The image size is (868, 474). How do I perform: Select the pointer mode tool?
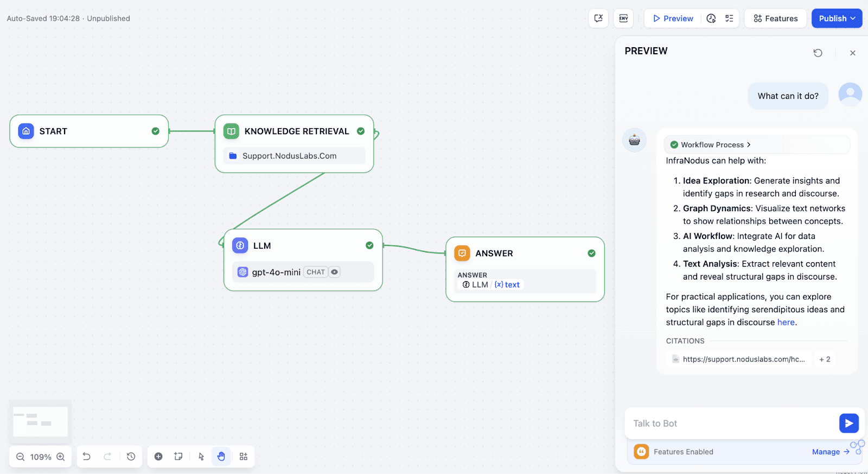point(201,457)
